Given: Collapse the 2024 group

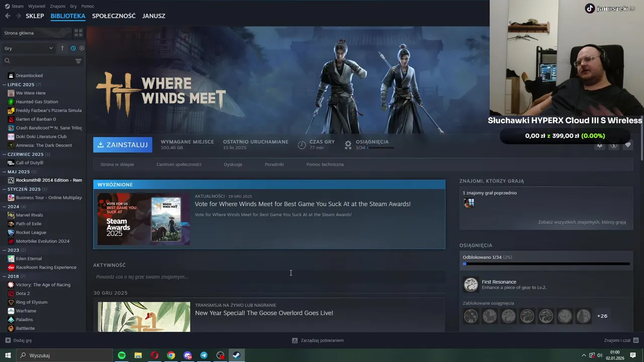Looking at the screenshot, I should [5, 207].
